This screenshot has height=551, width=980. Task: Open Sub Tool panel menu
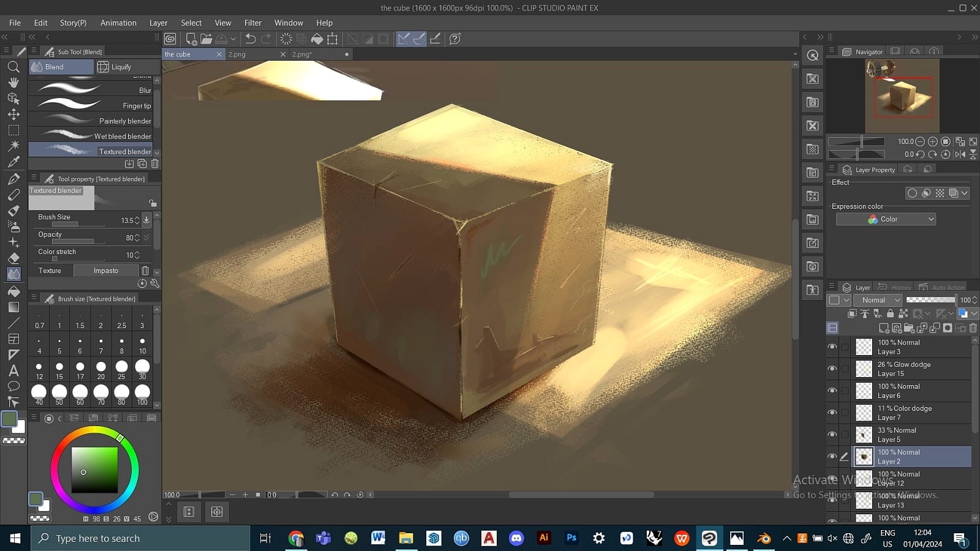pos(34,51)
